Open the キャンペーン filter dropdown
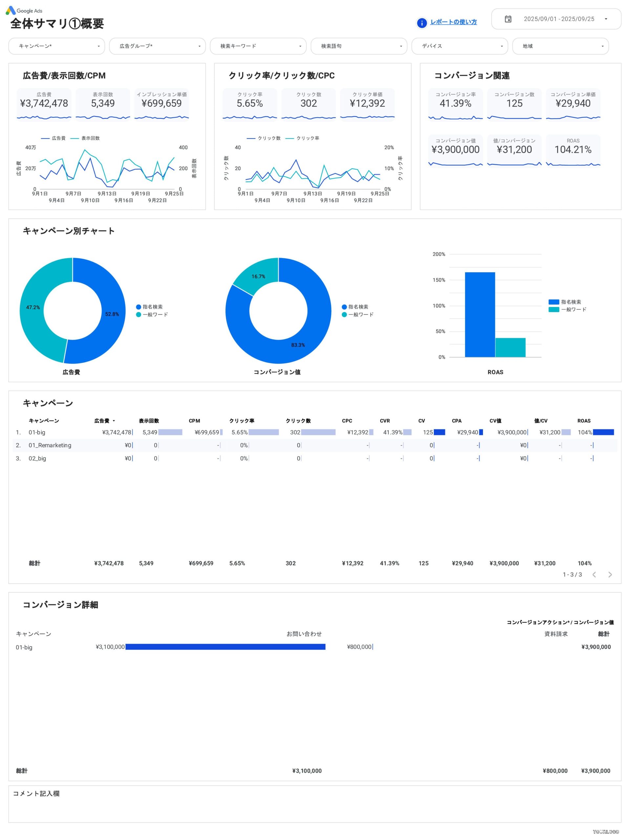This screenshot has width=630, height=840. tap(56, 46)
